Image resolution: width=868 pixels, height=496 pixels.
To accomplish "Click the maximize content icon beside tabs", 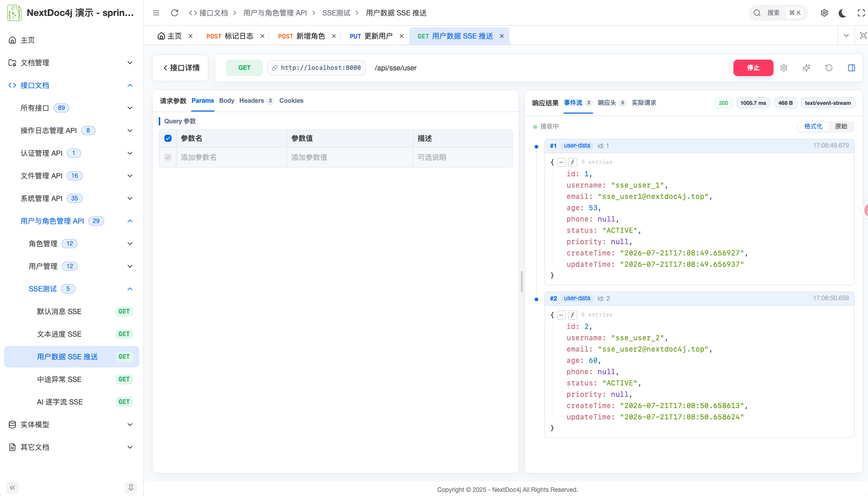I will click(863, 35).
